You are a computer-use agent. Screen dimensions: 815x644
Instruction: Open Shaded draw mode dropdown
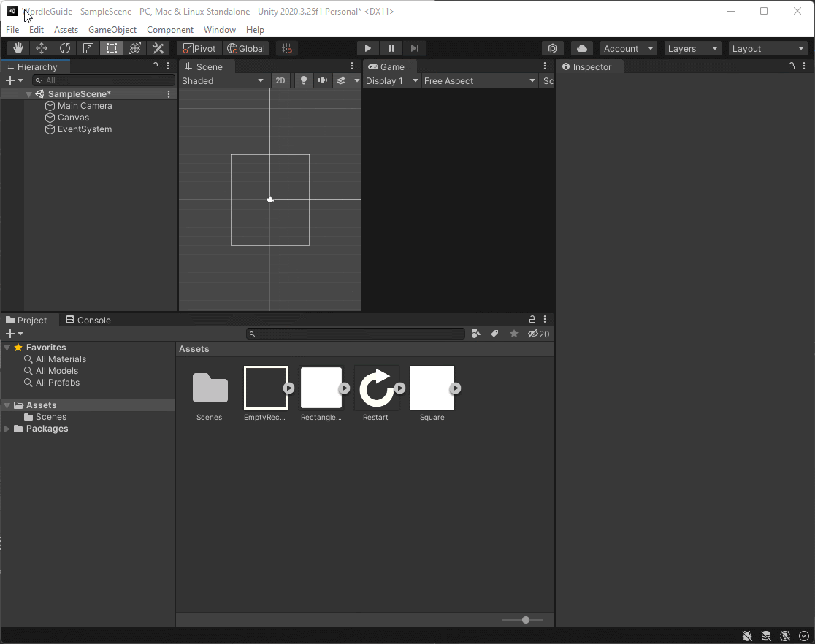(223, 80)
